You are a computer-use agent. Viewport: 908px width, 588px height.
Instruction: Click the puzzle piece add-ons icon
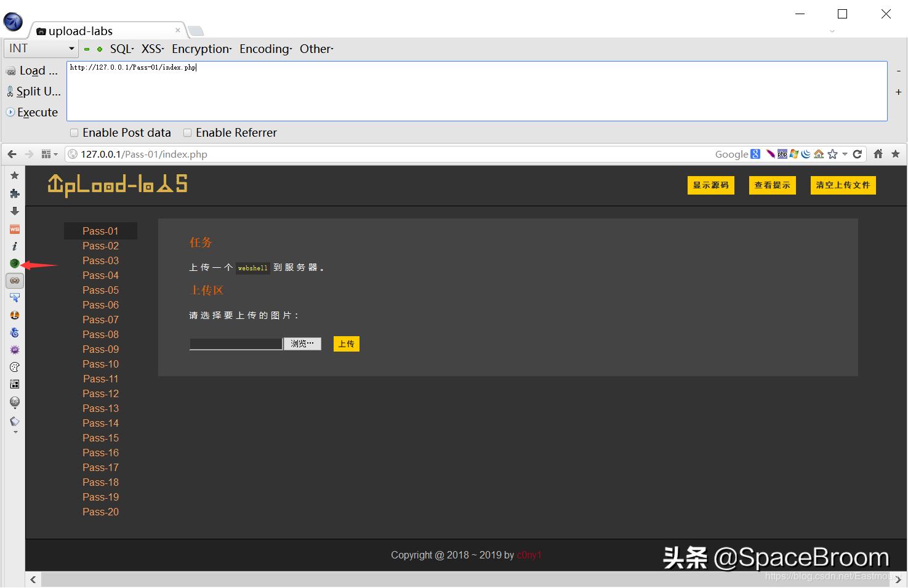[14, 193]
